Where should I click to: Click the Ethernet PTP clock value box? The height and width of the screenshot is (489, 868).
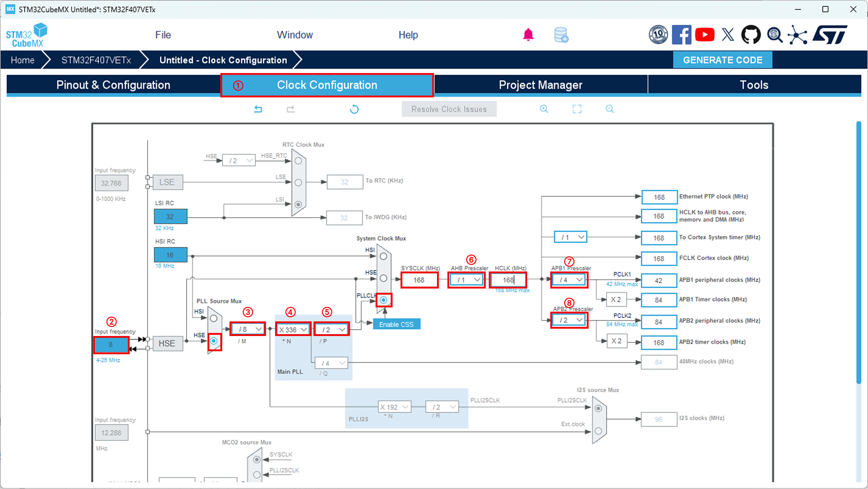point(659,197)
